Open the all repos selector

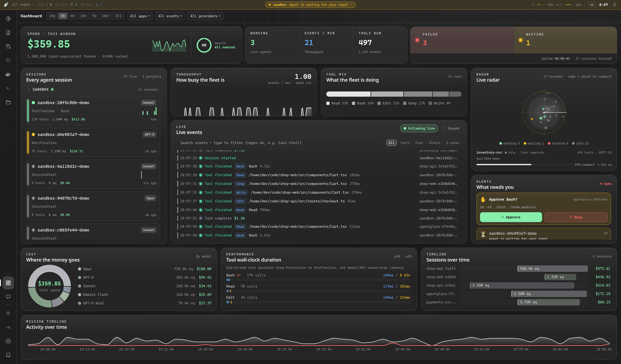(23, 5)
